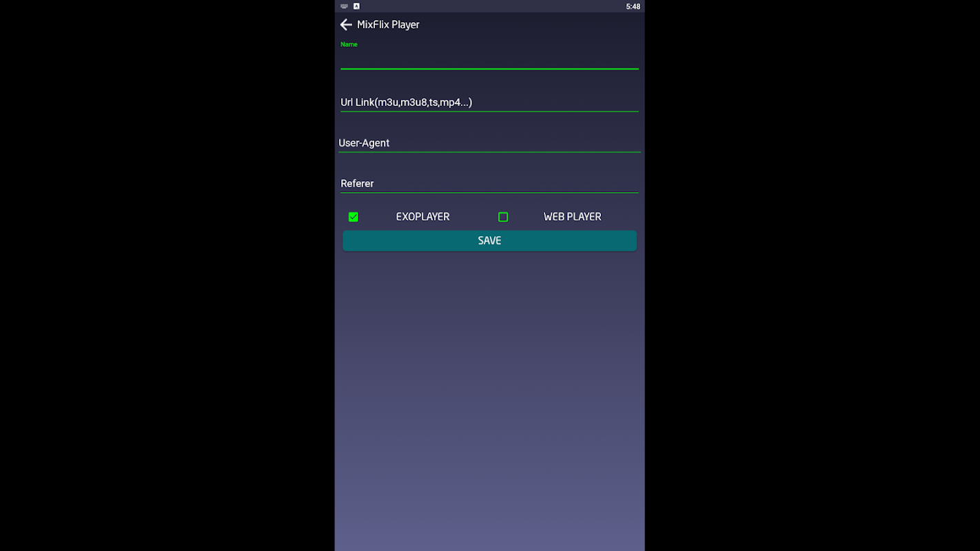Check the status bar clock showing 5:48
The image size is (980, 551).
(x=633, y=6)
